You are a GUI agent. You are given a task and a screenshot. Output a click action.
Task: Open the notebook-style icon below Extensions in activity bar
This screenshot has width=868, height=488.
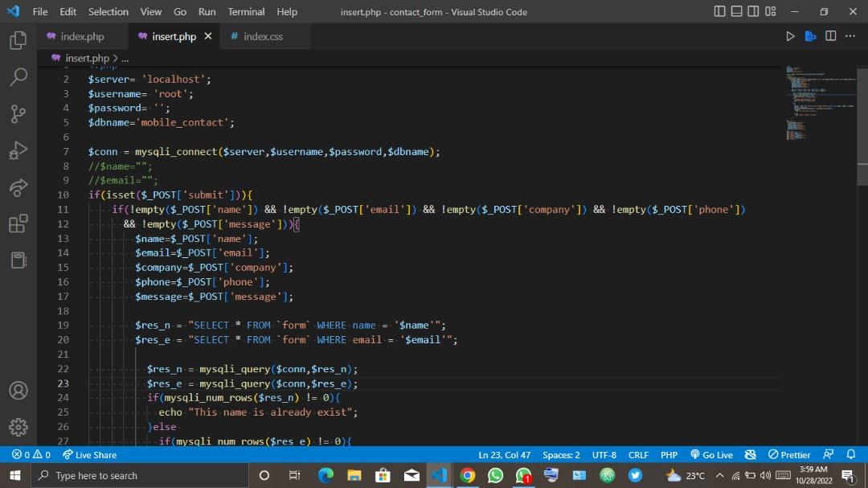18,260
